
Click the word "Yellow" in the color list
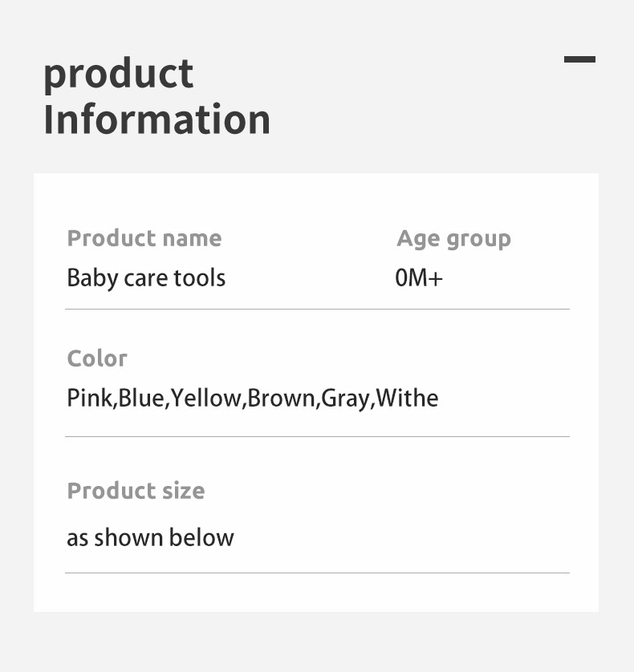tap(206, 399)
